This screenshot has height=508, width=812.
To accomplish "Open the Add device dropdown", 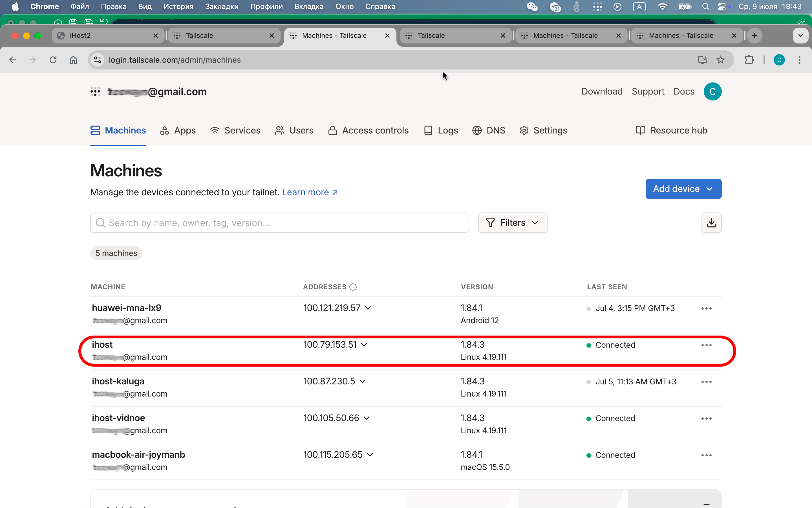I will coord(683,189).
